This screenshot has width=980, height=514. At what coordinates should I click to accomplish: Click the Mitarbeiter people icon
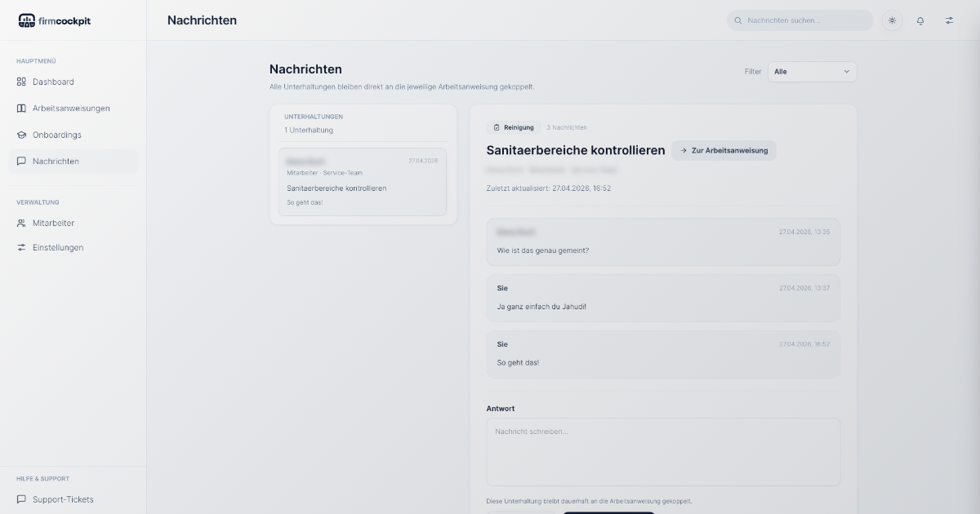tap(22, 223)
